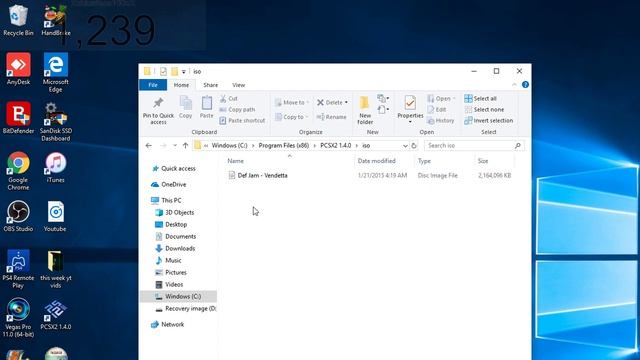The height and width of the screenshot is (360, 640).
Task: Select the PCSX2 1.4.0 desktop shortcut
Action: click(56, 314)
